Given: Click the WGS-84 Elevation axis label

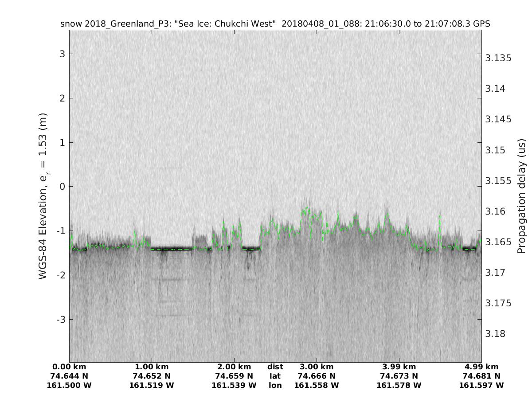Looking at the screenshot, I should pyautogui.click(x=43, y=196).
